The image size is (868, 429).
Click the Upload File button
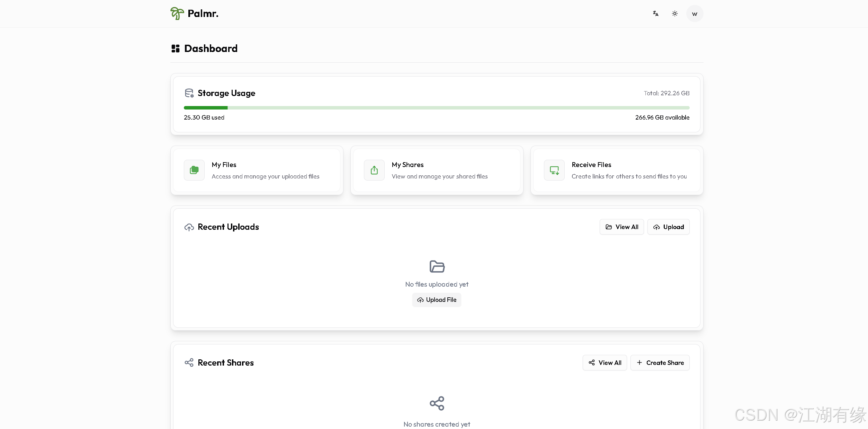[x=436, y=300]
